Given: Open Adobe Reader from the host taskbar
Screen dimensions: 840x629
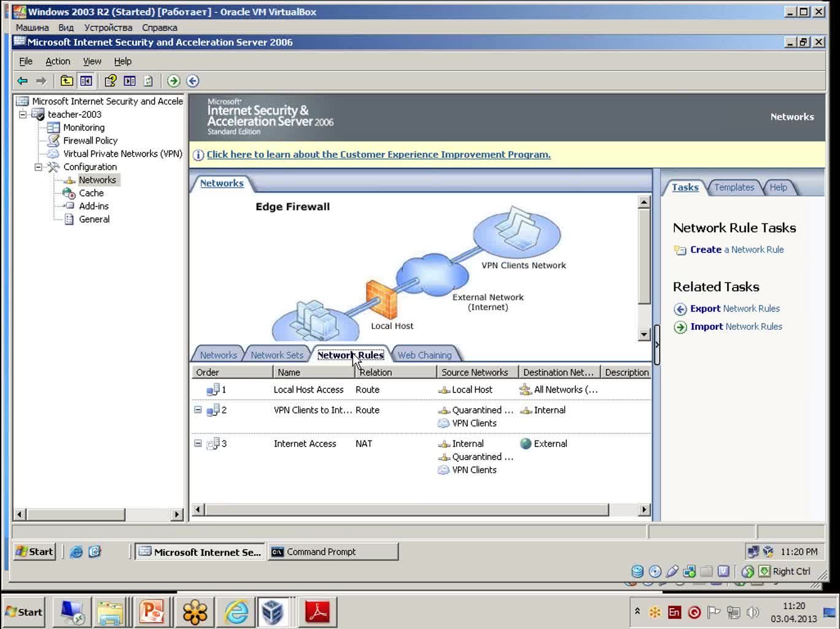Looking at the screenshot, I should pos(317,612).
